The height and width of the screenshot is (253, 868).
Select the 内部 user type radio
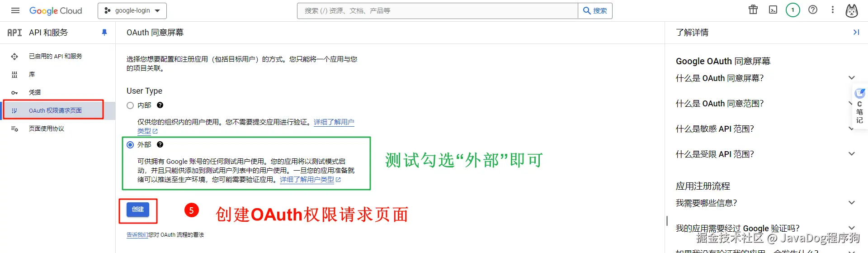[x=130, y=105]
